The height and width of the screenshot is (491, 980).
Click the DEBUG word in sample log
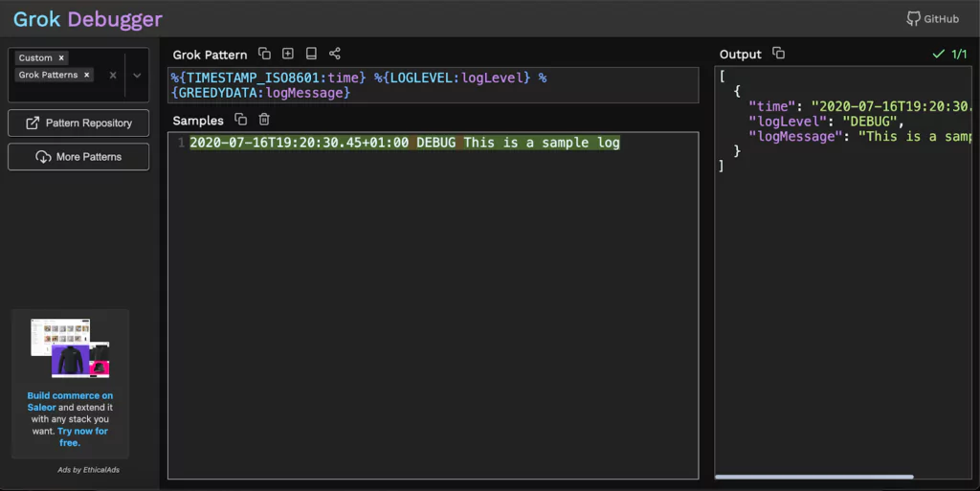point(436,143)
